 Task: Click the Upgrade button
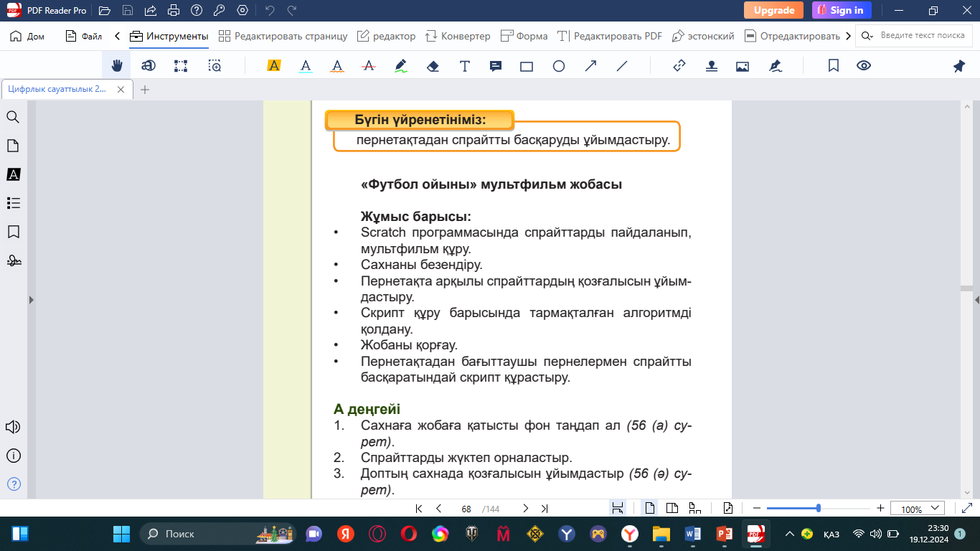(773, 10)
